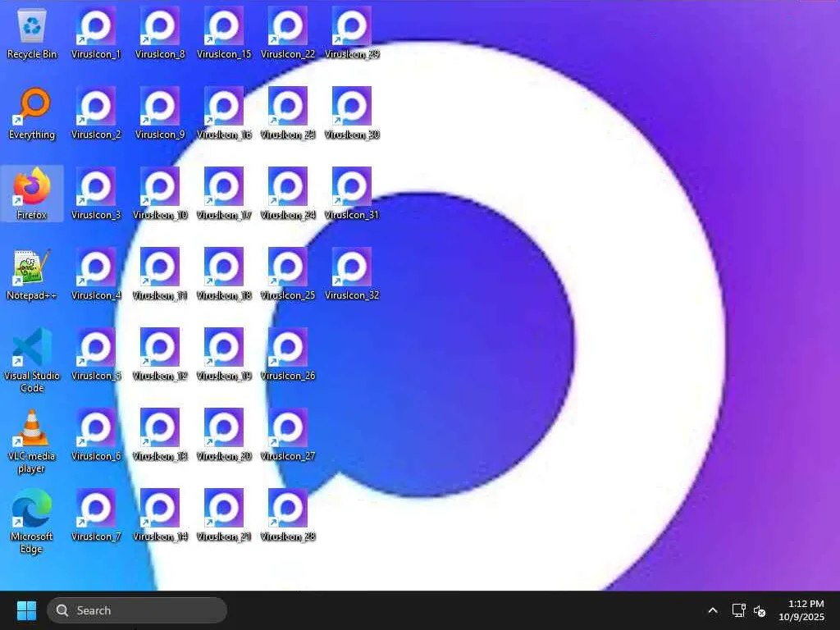Image resolution: width=840 pixels, height=630 pixels.
Task: Select the VLC media player shortcut
Action: point(32,441)
